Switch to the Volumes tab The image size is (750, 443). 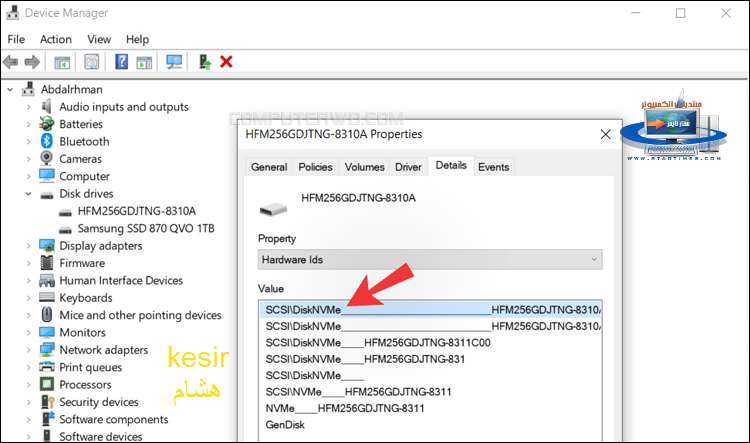pyautogui.click(x=364, y=167)
